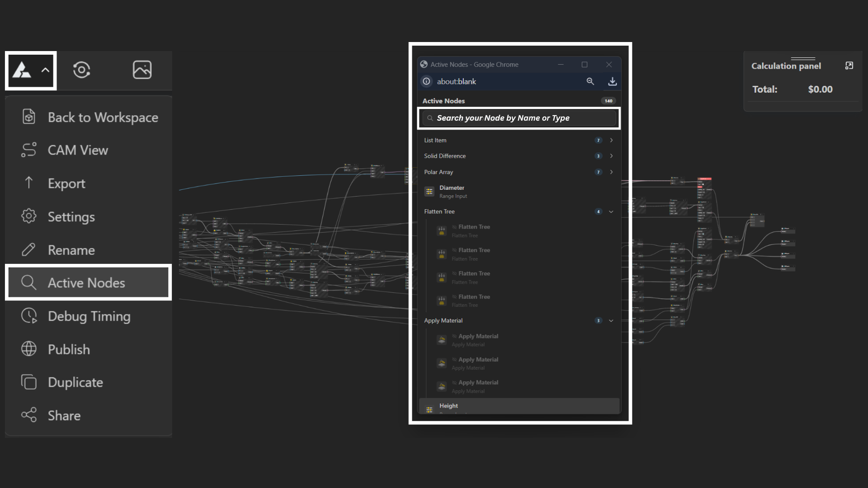Toggle hidden eye on first Flatten Tree node

(454, 227)
